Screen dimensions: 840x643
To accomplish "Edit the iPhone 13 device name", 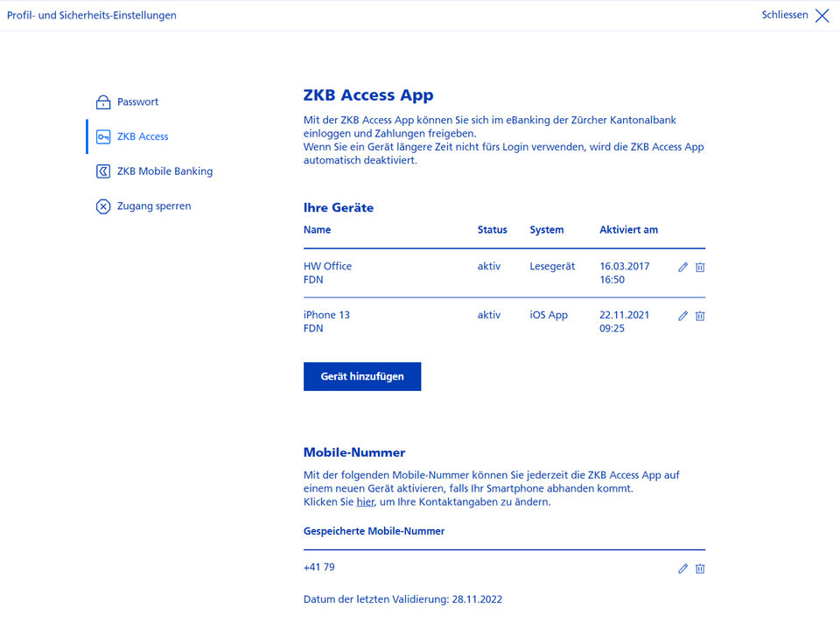I will 682,316.
